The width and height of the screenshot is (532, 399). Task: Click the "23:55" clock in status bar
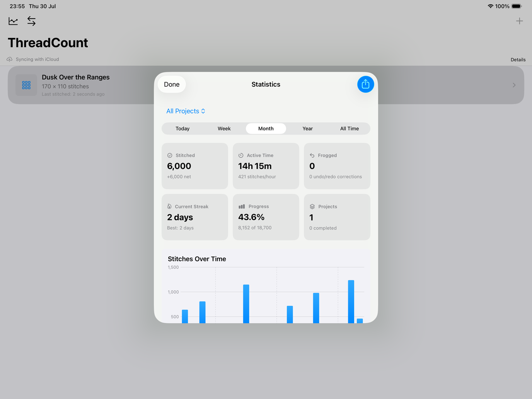[17, 6]
